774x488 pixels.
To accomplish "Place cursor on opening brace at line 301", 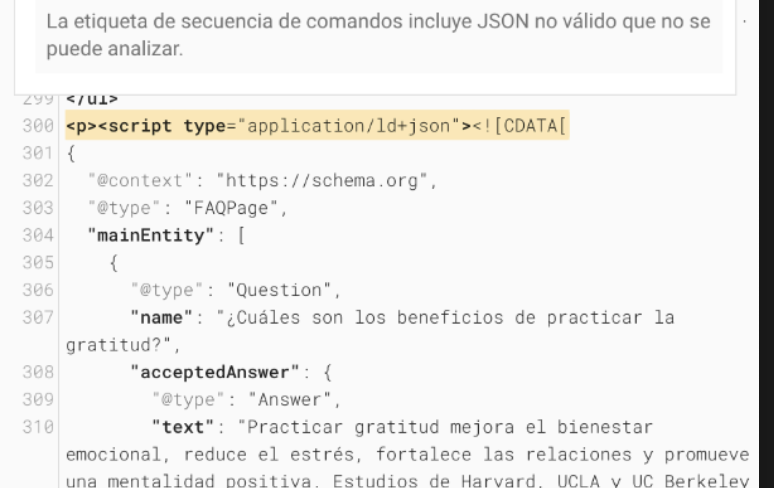I will tap(70, 154).
